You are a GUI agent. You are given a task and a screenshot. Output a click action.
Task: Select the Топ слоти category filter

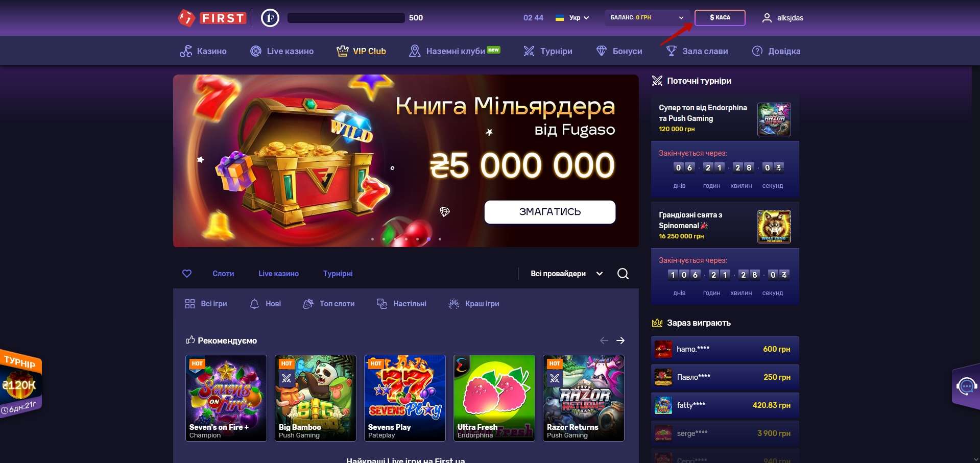(329, 304)
